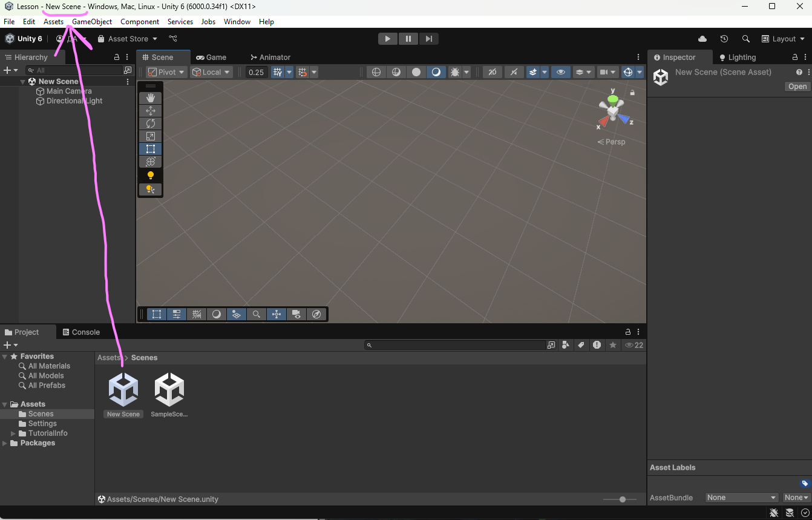
Task: Open the Layout dropdown
Action: click(x=784, y=38)
